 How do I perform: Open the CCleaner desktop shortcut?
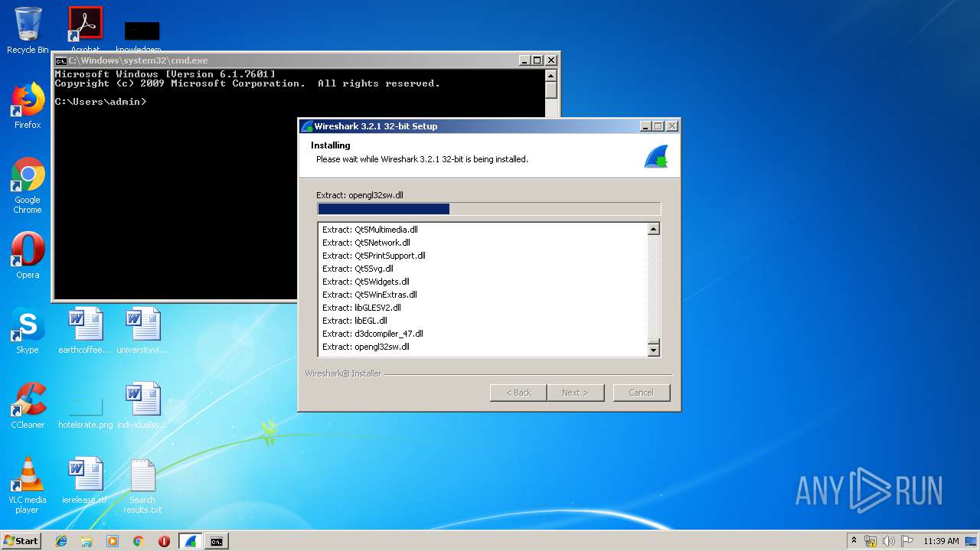(x=28, y=405)
